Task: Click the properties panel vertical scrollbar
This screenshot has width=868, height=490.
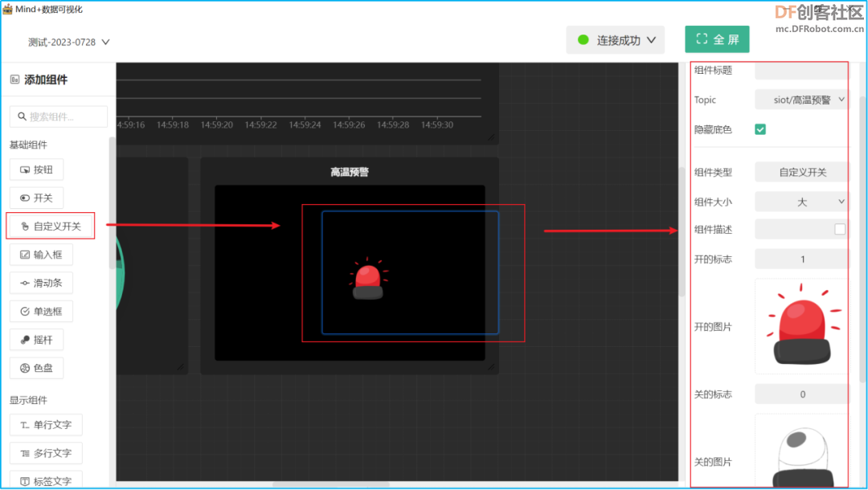Action: point(863,238)
